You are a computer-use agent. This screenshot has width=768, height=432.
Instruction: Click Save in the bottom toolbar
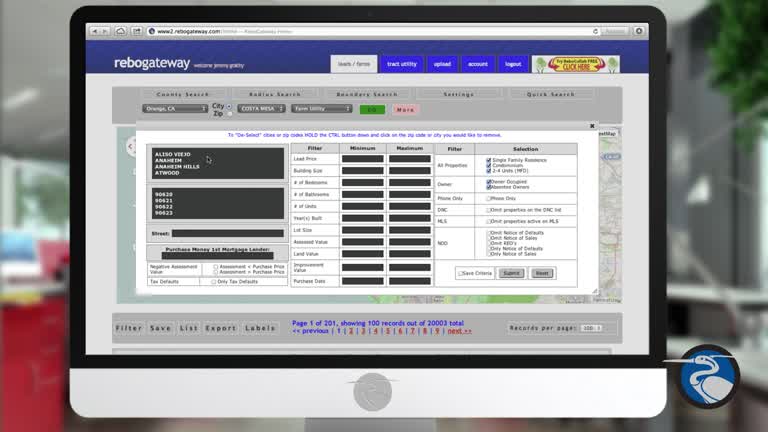161,328
